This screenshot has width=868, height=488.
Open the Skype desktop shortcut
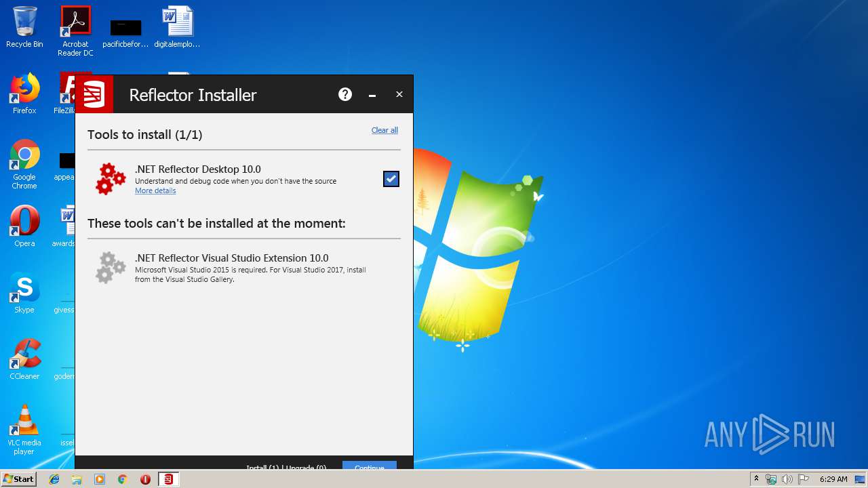pos(24,293)
